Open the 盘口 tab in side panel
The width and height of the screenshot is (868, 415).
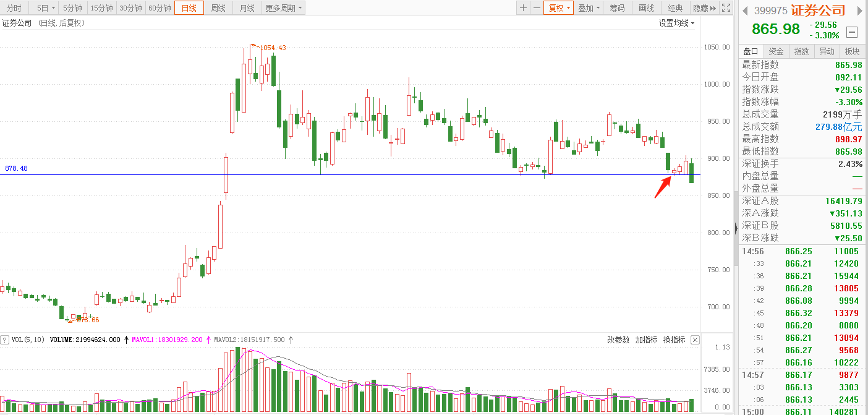tap(751, 51)
